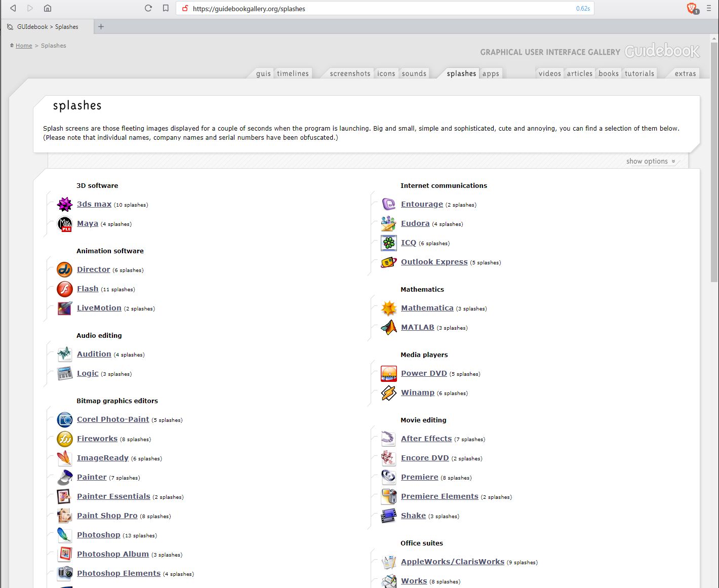Click the yellow Fireworks icon
The height and width of the screenshot is (588, 719).
[x=65, y=439]
